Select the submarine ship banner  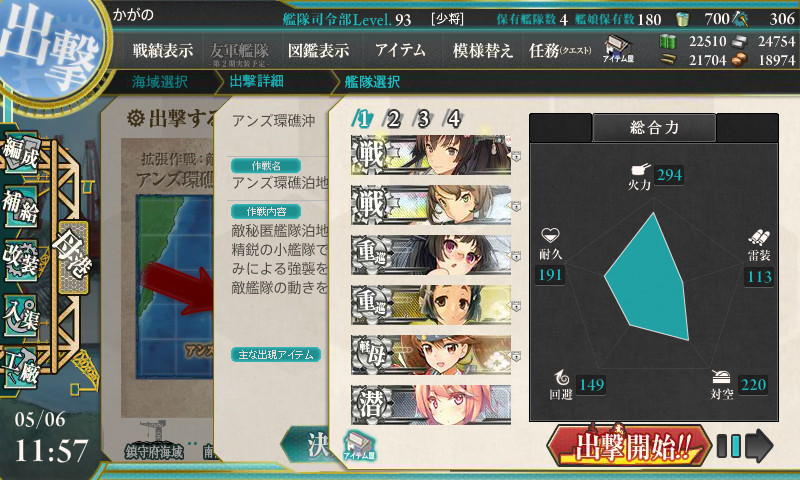tap(431, 405)
